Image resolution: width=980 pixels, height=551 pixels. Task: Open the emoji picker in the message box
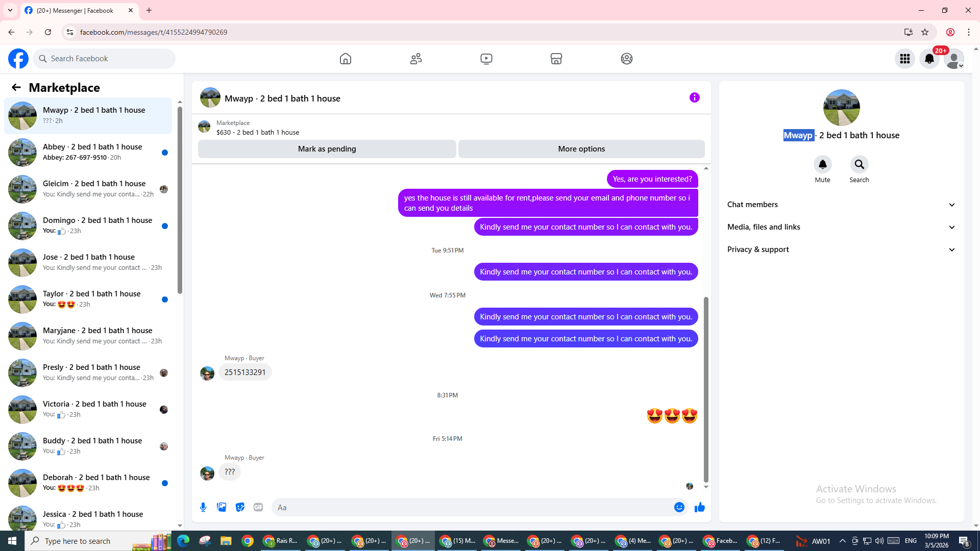(x=679, y=507)
